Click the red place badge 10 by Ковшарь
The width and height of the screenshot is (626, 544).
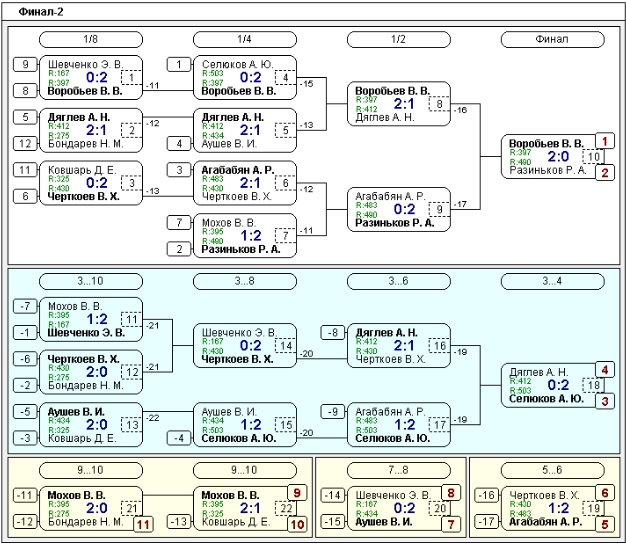[x=297, y=524]
